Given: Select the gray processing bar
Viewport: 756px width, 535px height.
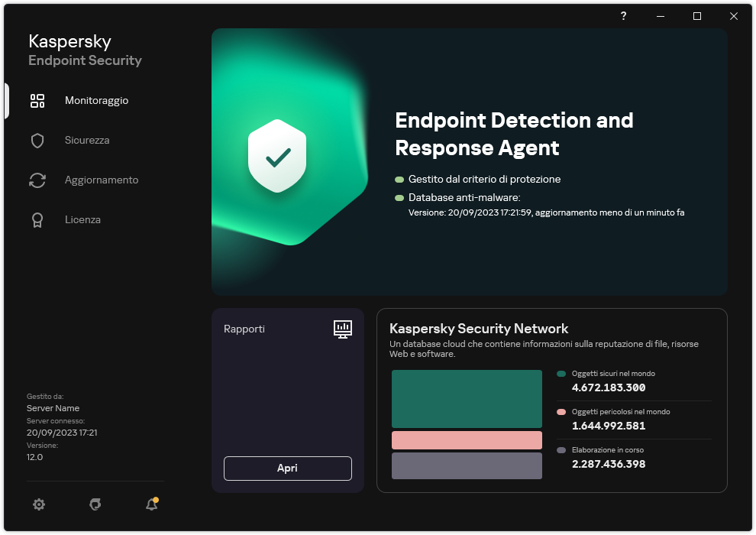Looking at the screenshot, I should (x=467, y=465).
